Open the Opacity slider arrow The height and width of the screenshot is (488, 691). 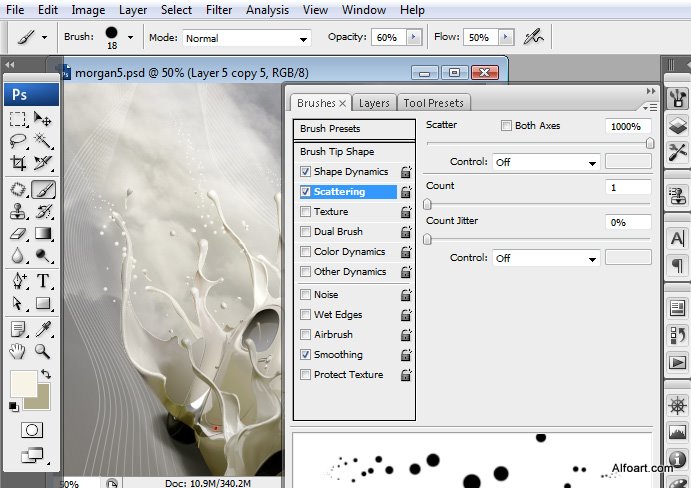point(412,38)
